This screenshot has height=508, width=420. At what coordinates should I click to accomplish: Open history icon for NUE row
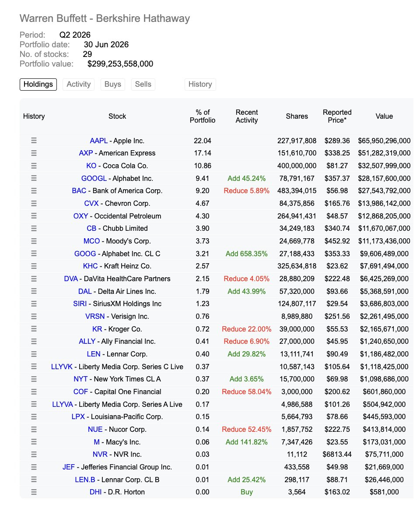tap(34, 429)
